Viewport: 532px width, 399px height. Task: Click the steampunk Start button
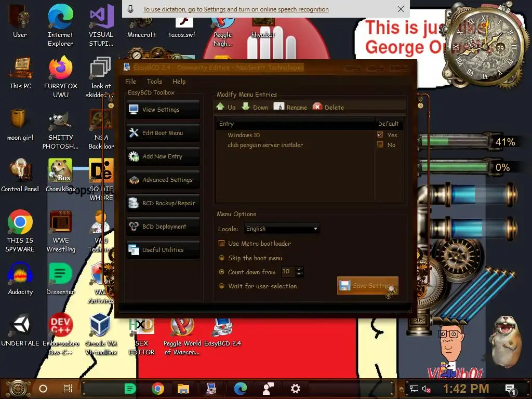18,389
